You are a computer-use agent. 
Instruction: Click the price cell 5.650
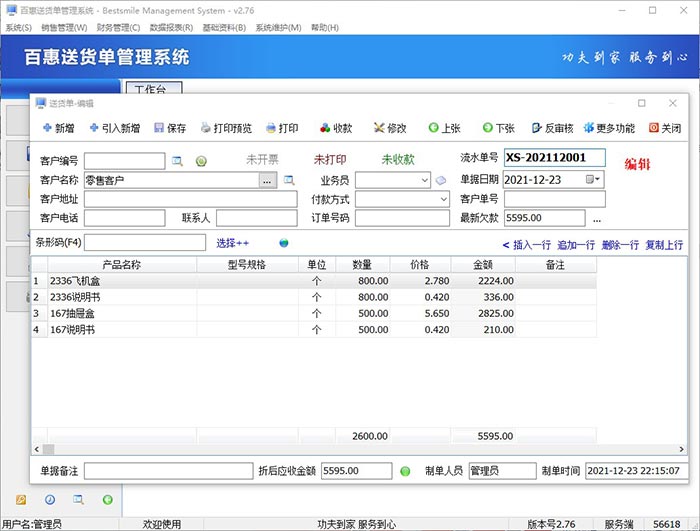pyautogui.click(x=421, y=314)
